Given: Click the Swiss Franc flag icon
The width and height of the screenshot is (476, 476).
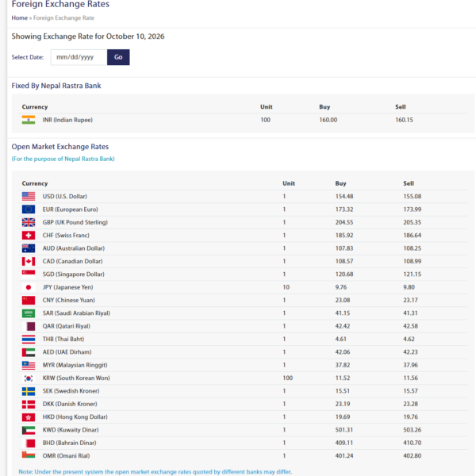Looking at the screenshot, I should [x=29, y=236].
